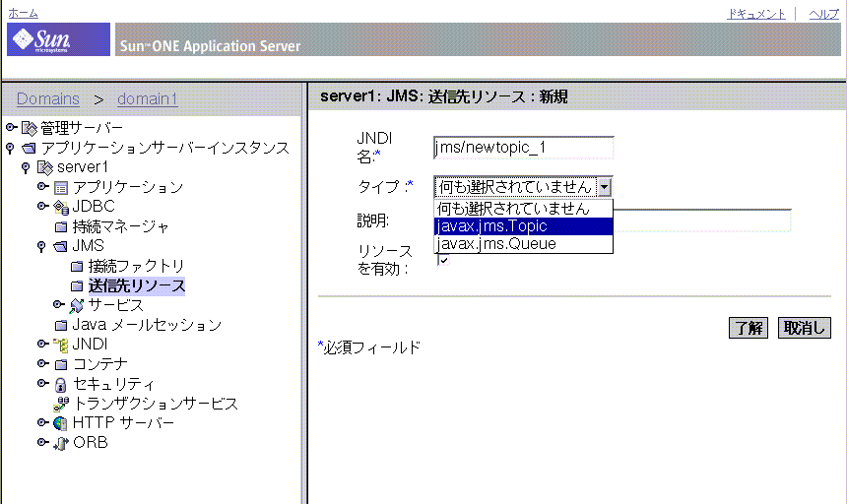Expand the サービス tree node
The width and height of the screenshot is (847, 504).
(x=59, y=304)
